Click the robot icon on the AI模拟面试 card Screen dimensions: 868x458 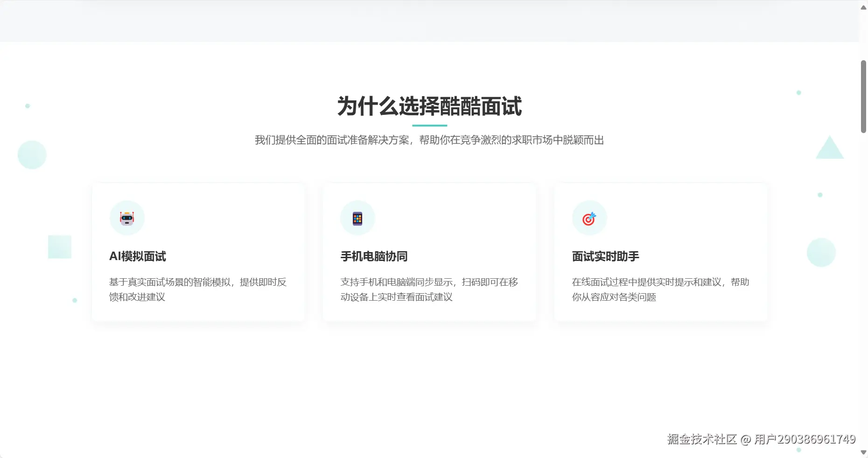127,218
